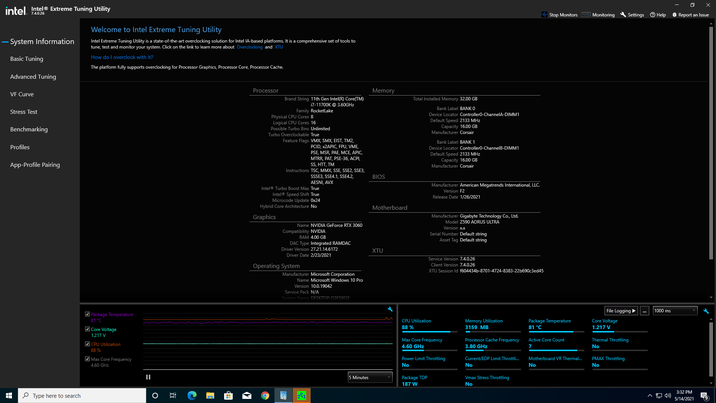Click the Z590 AORUS ULTRA model text
This screenshot has height=403, width=716.
[479, 222]
